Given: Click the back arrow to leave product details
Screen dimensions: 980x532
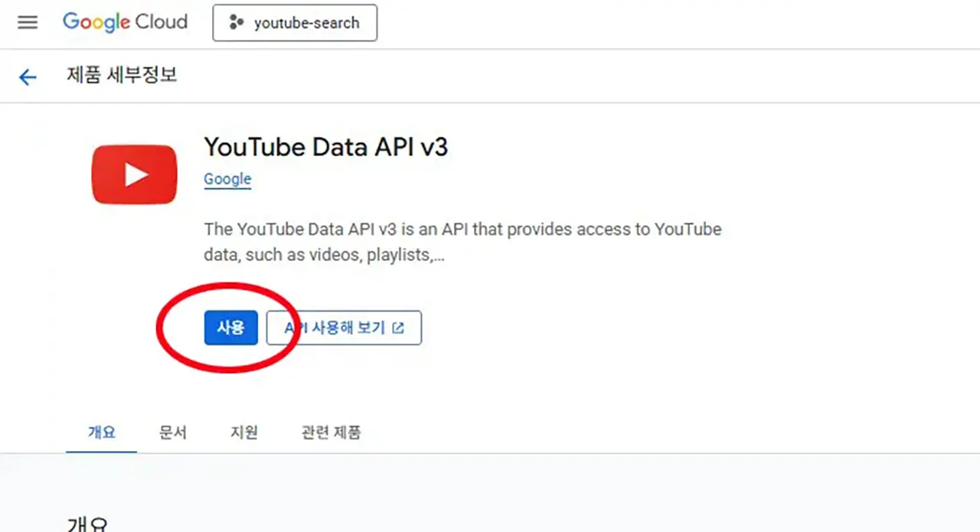Looking at the screenshot, I should point(27,76).
